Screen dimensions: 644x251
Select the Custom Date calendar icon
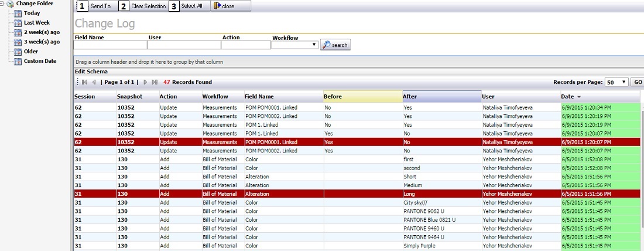point(18,61)
